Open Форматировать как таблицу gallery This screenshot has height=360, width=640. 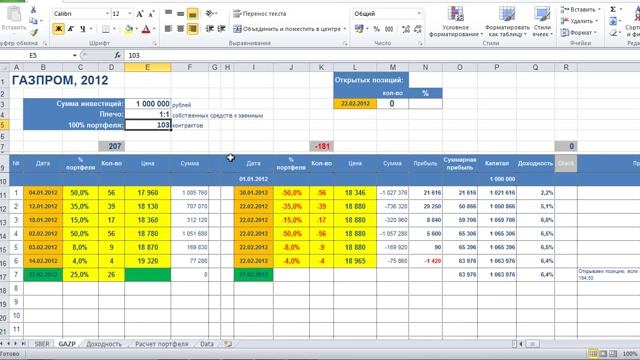tap(507, 21)
